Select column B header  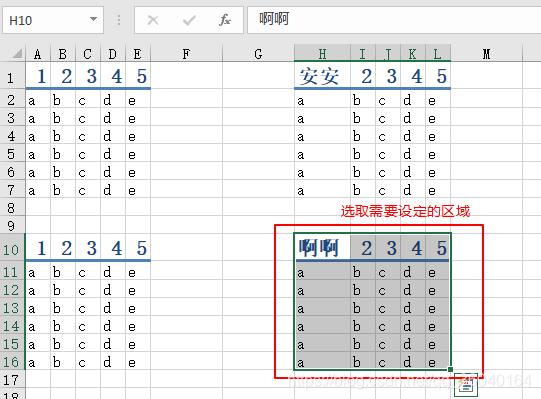(x=63, y=54)
